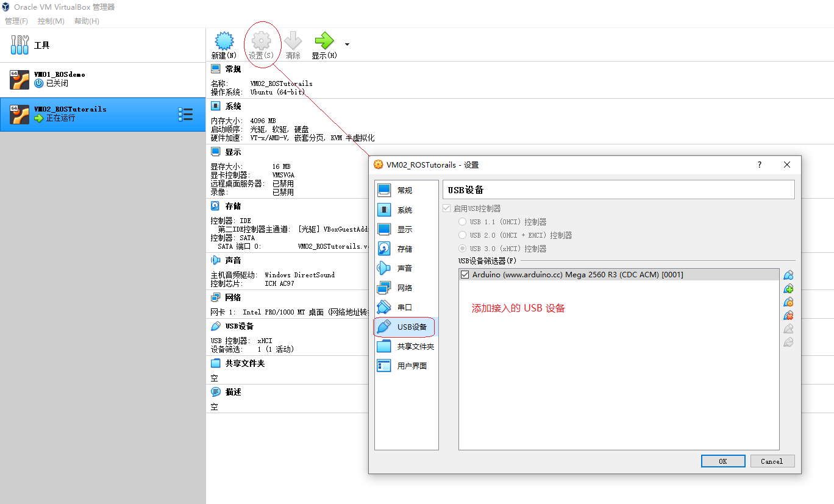Image resolution: width=834 pixels, height=504 pixels.
Task: Select the USB 2.0 (EHCI) controller option
Action: 463,235
